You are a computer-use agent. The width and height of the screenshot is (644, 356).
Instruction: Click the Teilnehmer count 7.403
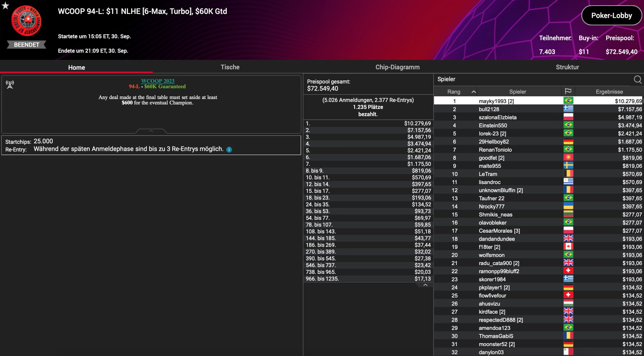pos(547,52)
